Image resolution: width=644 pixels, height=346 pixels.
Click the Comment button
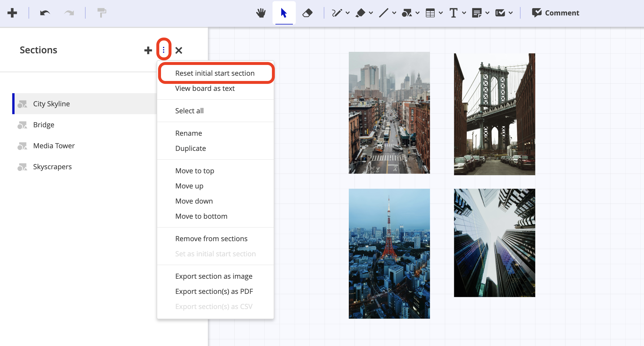(555, 13)
